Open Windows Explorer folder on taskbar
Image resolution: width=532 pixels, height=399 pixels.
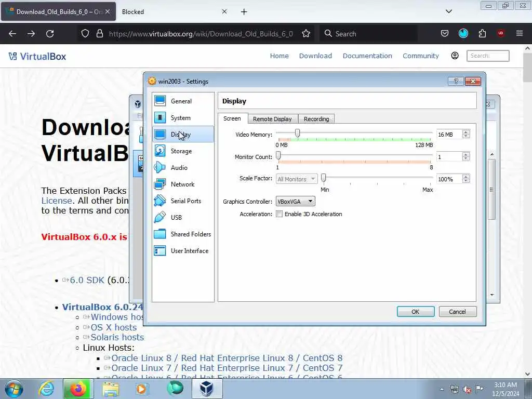coord(111,389)
